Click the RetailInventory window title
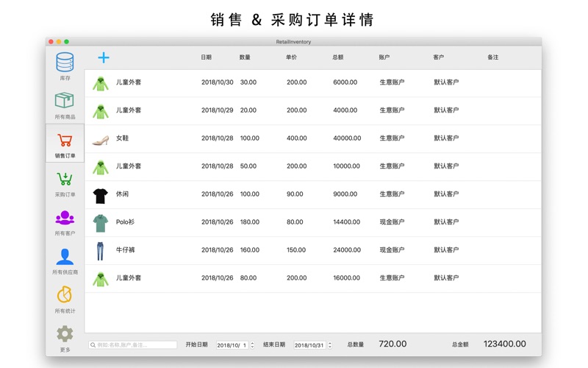The width and height of the screenshot is (588, 368). coord(293,42)
